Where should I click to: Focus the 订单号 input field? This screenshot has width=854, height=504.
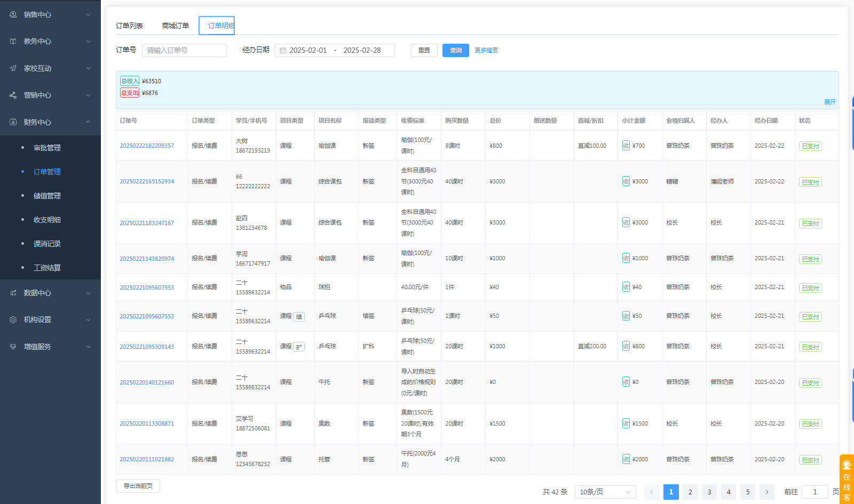(x=184, y=50)
